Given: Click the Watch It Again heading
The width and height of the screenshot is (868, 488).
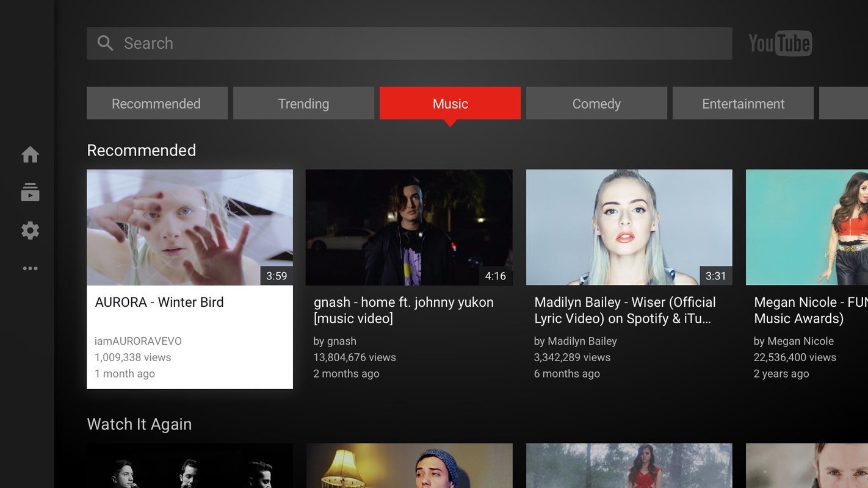Looking at the screenshot, I should pos(139,424).
